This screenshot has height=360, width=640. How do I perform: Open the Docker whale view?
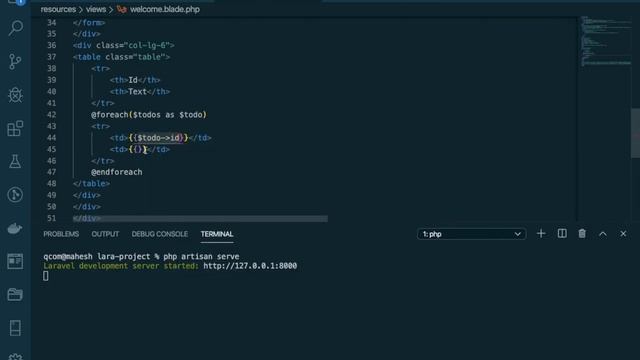pyautogui.click(x=16, y=228)
